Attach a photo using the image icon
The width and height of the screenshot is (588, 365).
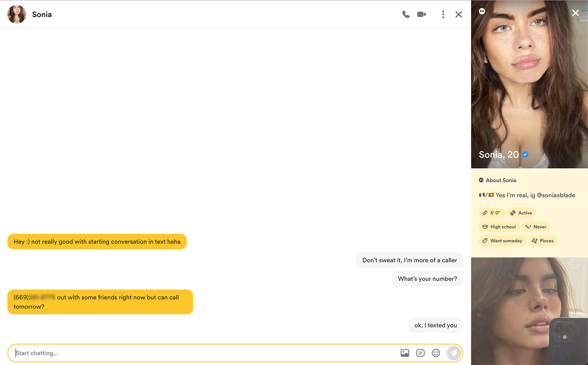[x=405, y=353]
